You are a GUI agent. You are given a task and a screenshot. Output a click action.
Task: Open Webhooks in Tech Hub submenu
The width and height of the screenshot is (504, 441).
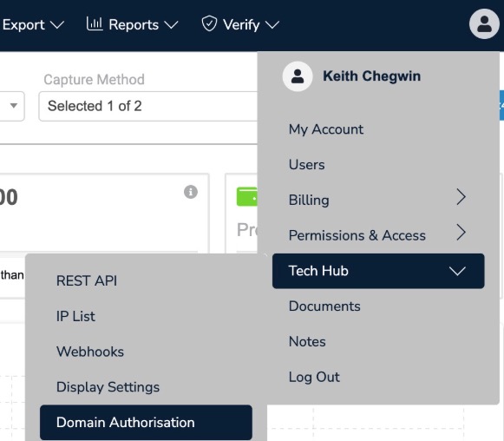[90, 352]
